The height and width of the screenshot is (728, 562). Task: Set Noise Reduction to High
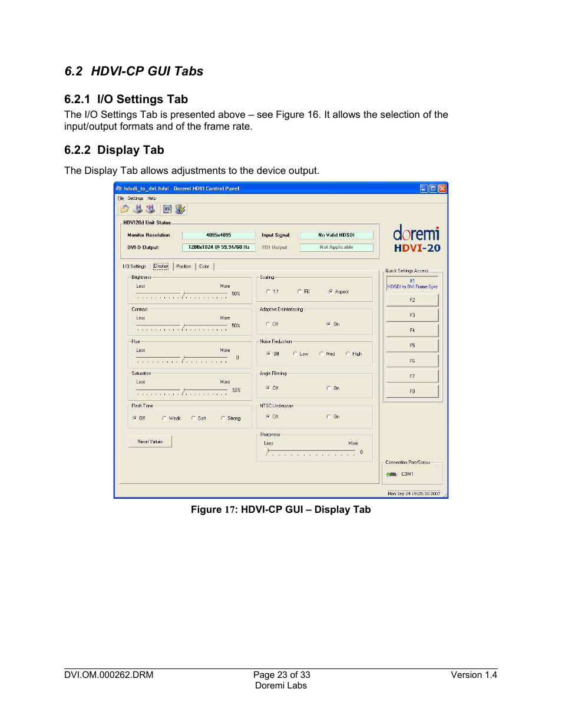[348, 354]
